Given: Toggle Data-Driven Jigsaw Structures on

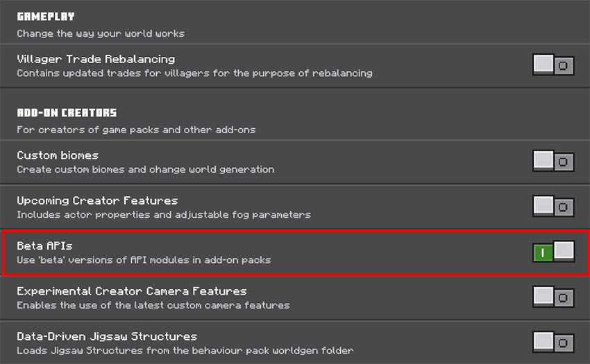Looking at the screenshot, I should pyautogui.click(x=553, y=343).
